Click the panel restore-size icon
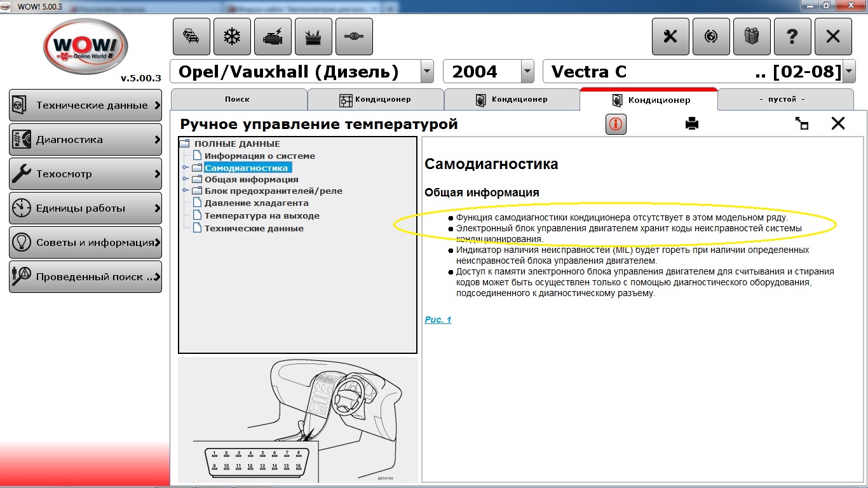The width and height of the screenshot is (868, 488). [802, 124]
